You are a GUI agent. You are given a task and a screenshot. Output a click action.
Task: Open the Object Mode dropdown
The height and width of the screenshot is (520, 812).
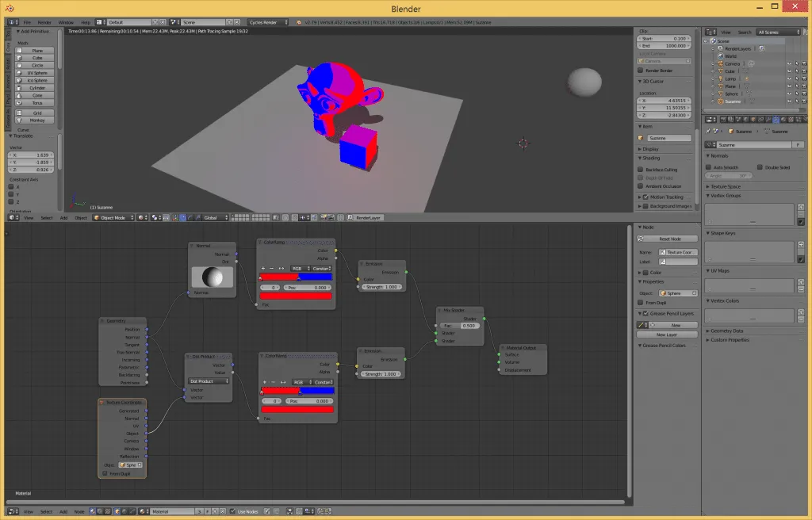113,217
